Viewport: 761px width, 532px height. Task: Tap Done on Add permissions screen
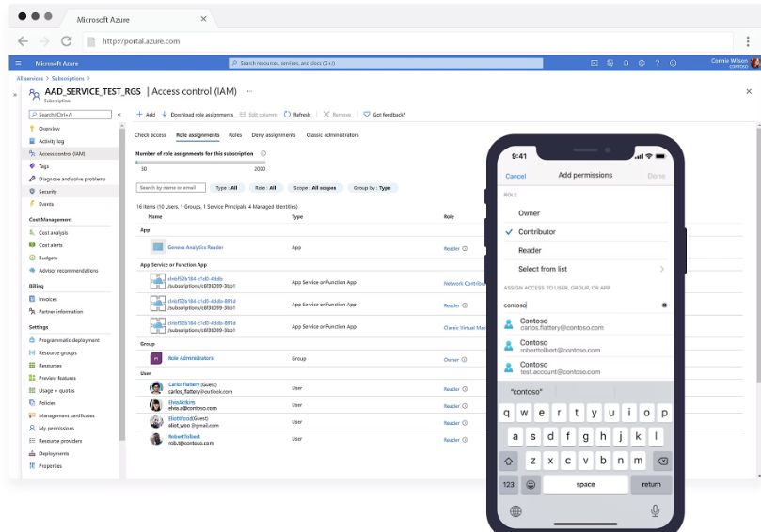point(657,176)
